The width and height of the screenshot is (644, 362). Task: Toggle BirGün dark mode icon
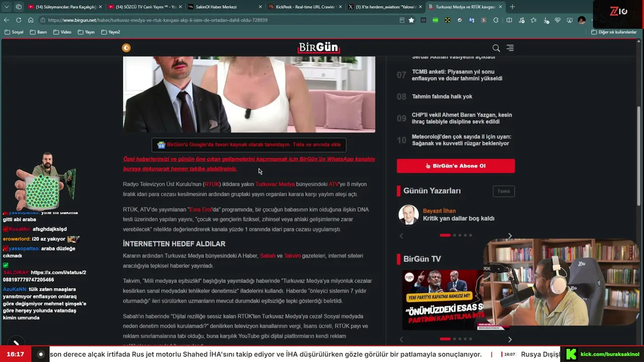tap(126, 48)
